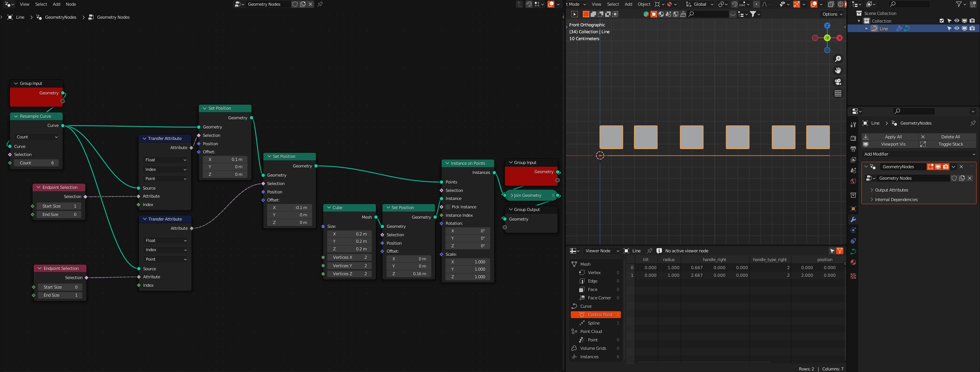Open the Texture properties tab
This screenshot has width=980, height=372.
tap(853, 276)
